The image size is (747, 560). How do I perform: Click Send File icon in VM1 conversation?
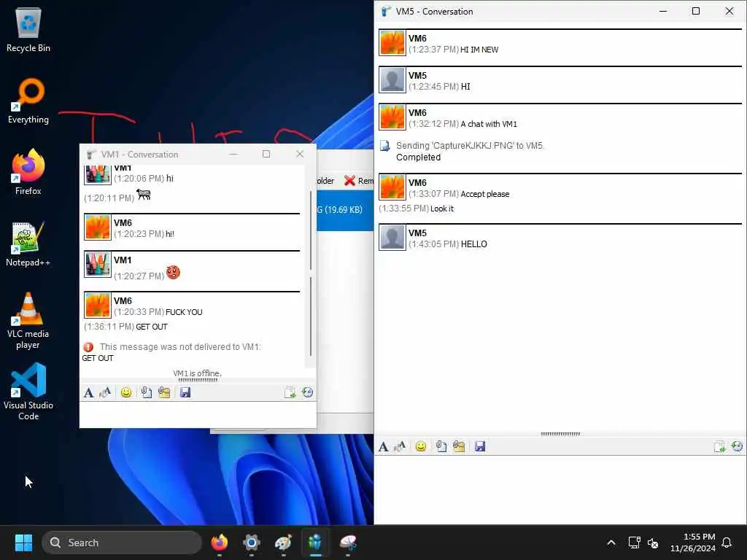pyautogui.click(x=146, y=392)
